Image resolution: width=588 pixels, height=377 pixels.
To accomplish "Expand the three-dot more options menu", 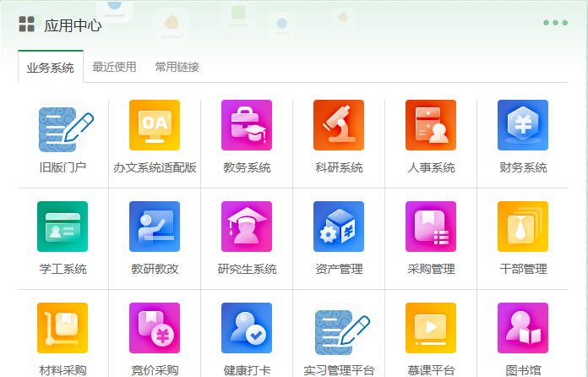I will coord(555,23).
